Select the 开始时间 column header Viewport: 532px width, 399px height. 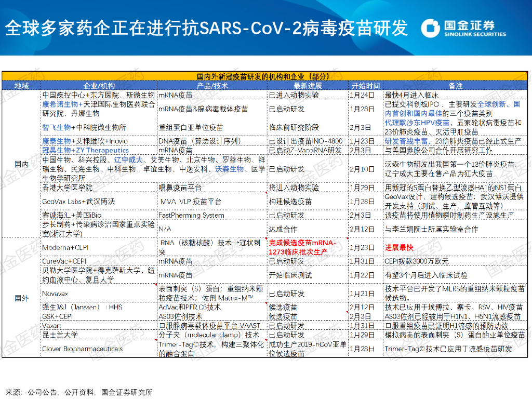365,86
